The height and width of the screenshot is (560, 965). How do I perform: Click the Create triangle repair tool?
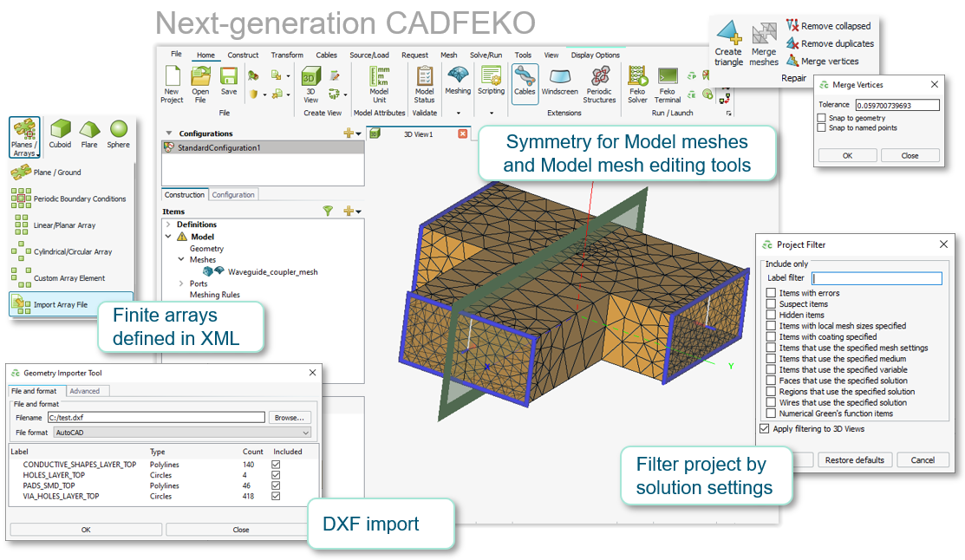(x=728, y=43)
